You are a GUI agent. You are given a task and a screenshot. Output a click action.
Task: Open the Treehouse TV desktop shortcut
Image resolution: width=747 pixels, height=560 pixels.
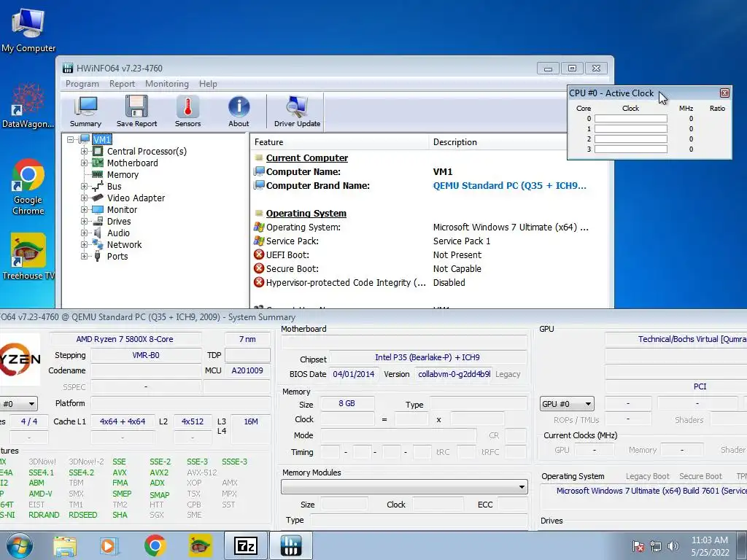(28, 256)
